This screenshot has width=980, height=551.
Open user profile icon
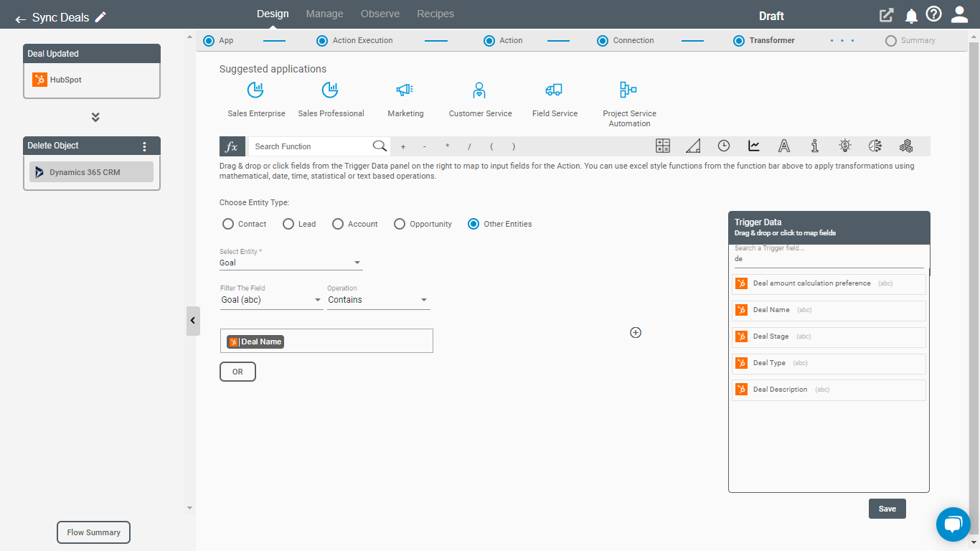[x=959, y=14]
